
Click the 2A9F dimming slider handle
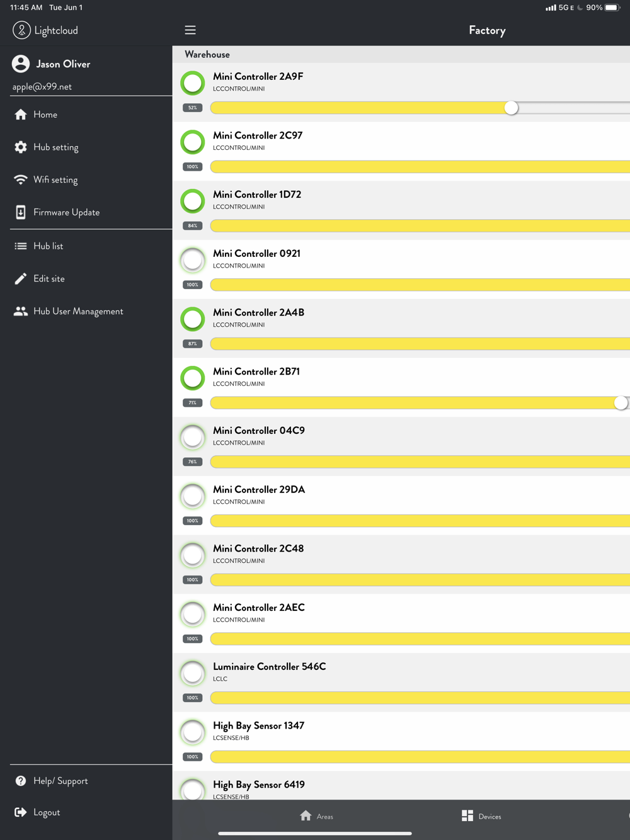click(x=512, y=108)
